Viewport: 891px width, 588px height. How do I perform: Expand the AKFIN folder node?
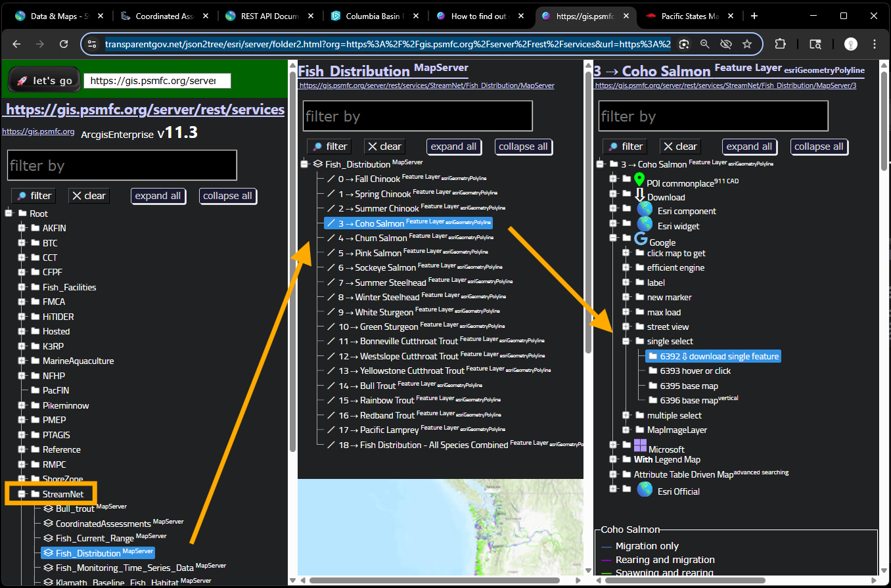(22, 228)
